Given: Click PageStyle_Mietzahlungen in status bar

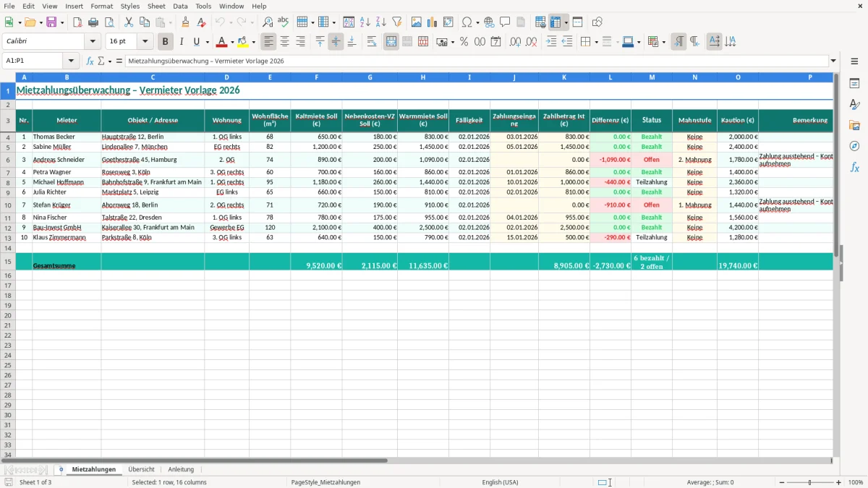Looking at the screenshot, I should tap(325, 482).
